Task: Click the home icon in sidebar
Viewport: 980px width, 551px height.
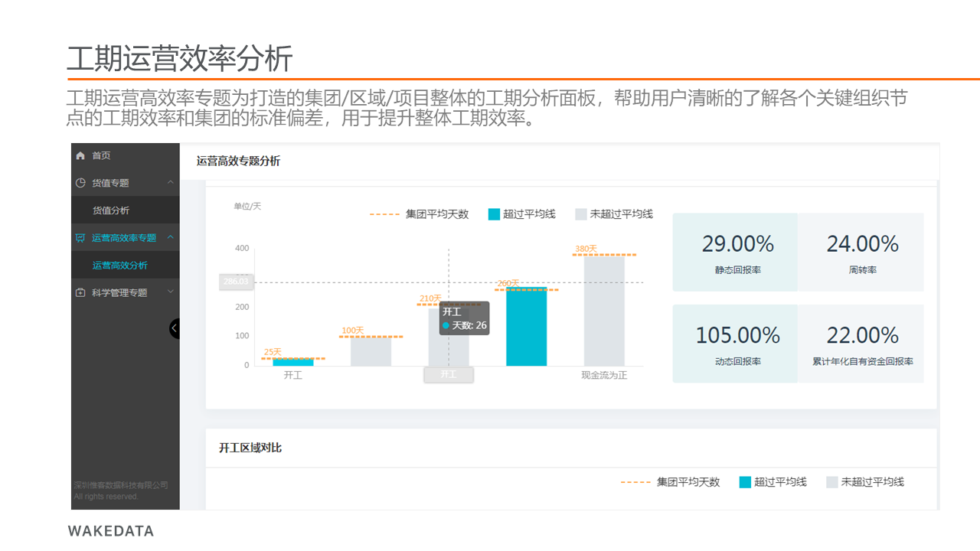Action: 80,155
